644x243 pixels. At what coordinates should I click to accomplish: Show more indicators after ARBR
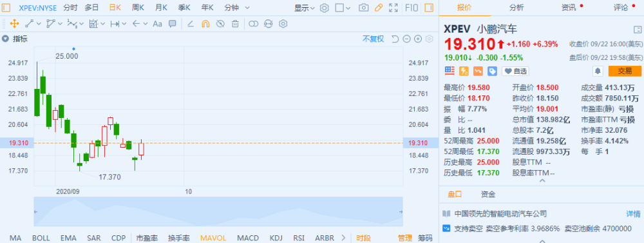click(x=343, y=238)
